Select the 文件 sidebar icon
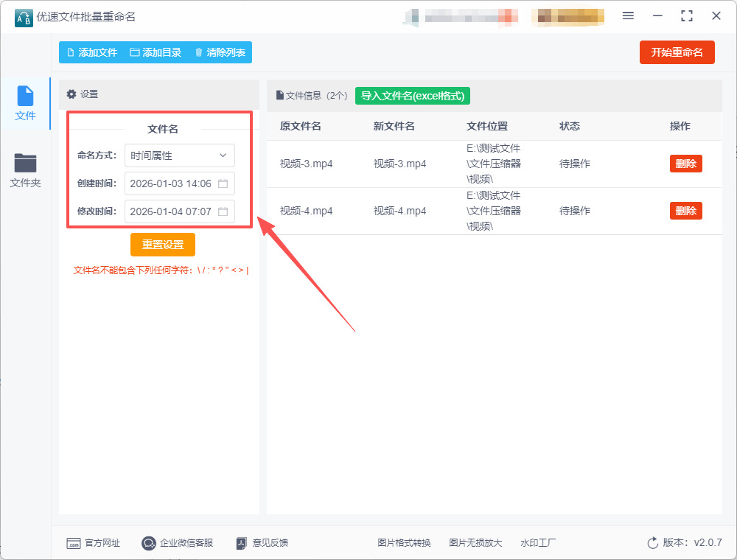737x560 pixels. 25,96
